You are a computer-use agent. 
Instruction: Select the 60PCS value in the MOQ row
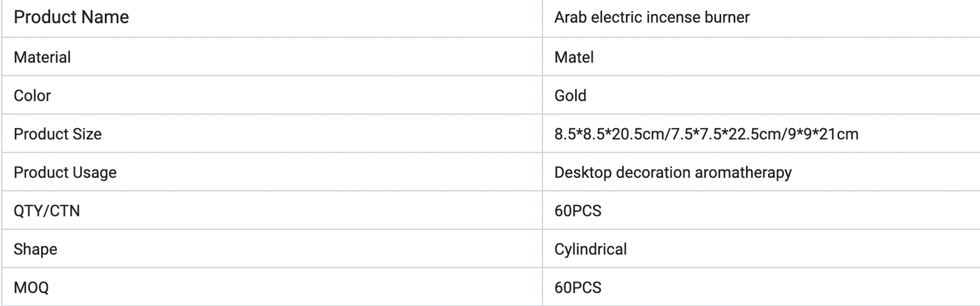[578, 288]
